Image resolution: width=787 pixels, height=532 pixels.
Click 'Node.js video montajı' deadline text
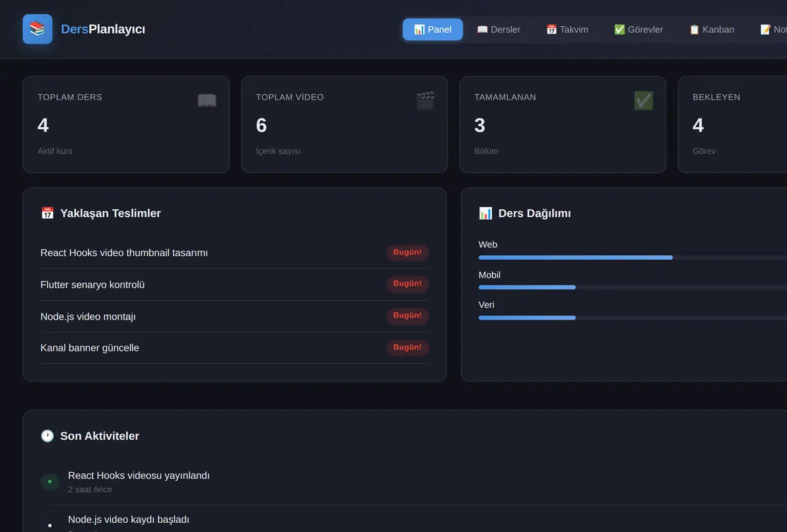click(88, 316)
